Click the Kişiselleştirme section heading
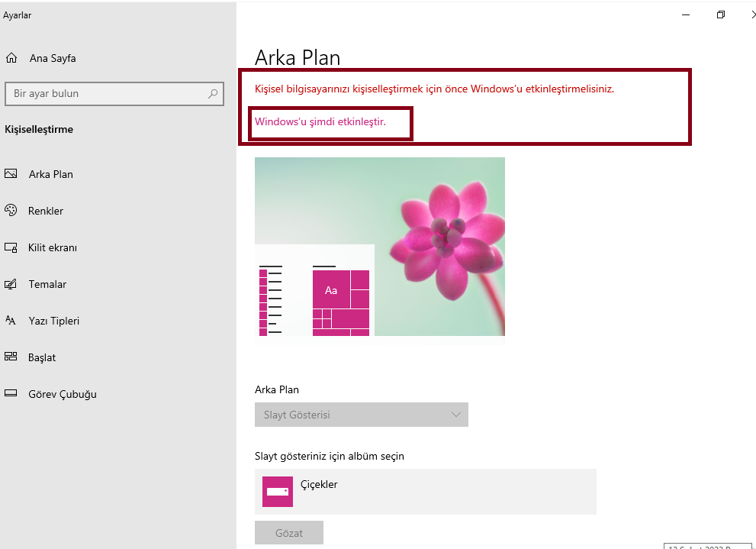Image resolution: width=756 pixels, height=549 pixels. click(39, 129)
